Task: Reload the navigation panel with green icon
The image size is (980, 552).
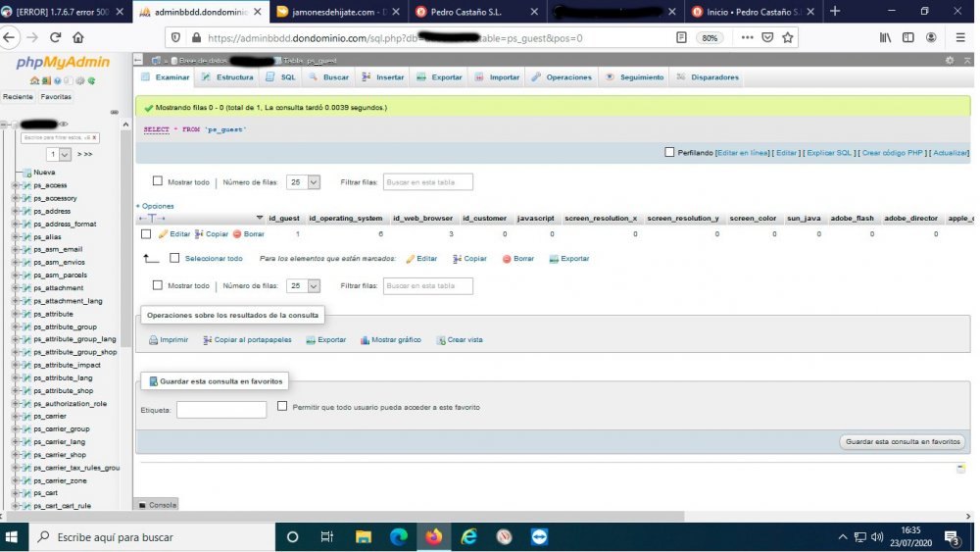Action: [x=91, y=80]
